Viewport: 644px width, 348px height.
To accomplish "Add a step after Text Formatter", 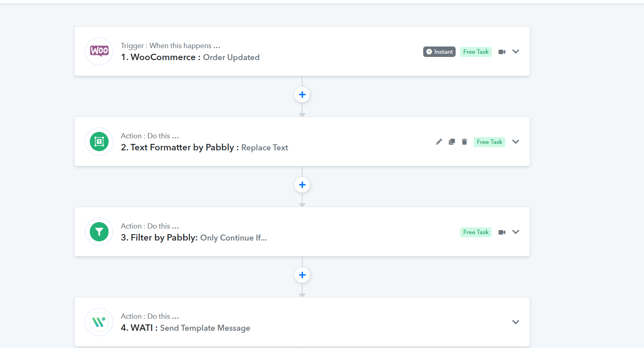I will [x=302, y=185].
